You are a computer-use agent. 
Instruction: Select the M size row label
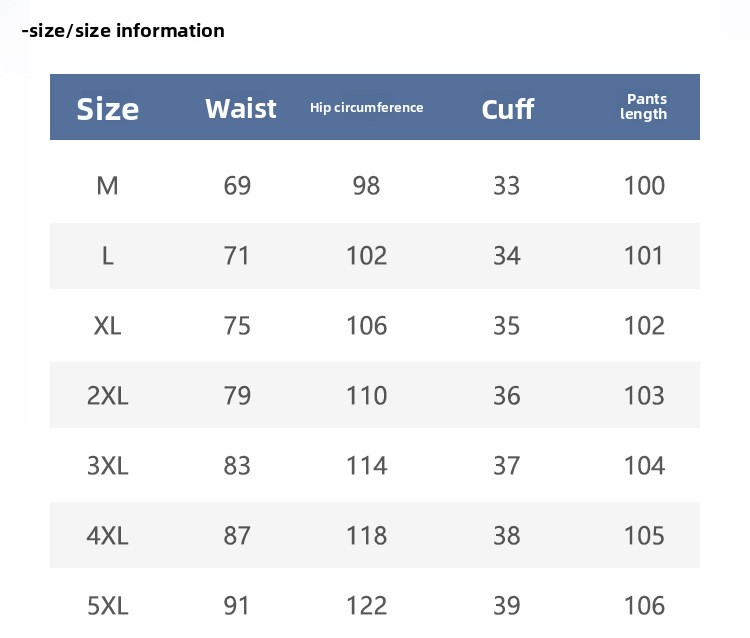point(108,185)
